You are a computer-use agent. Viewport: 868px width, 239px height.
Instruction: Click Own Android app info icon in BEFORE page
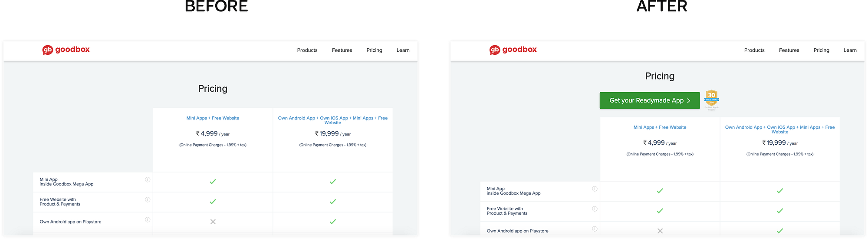148,219
